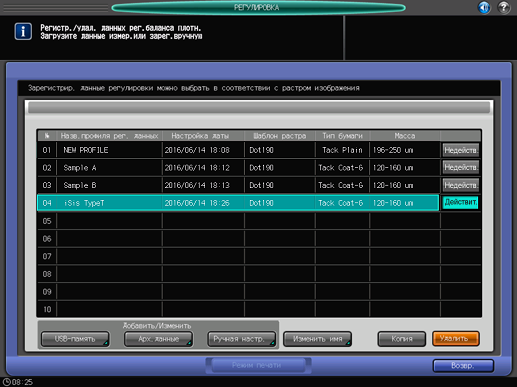Click the blue info icon
The image size is (517, 387).
[x=23, y=32]
